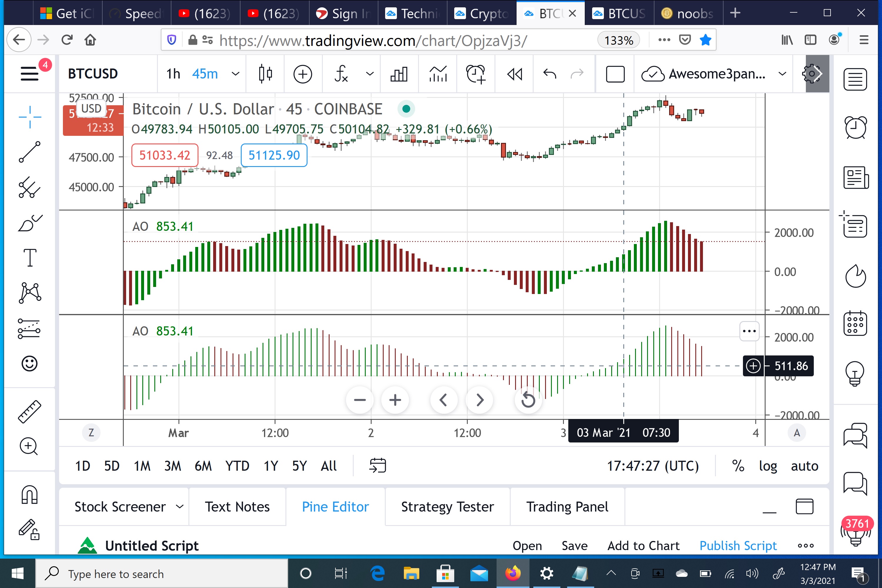Open the ideas lightbulb icon
The width and height of the screenshot is (882, 588).
855,373
